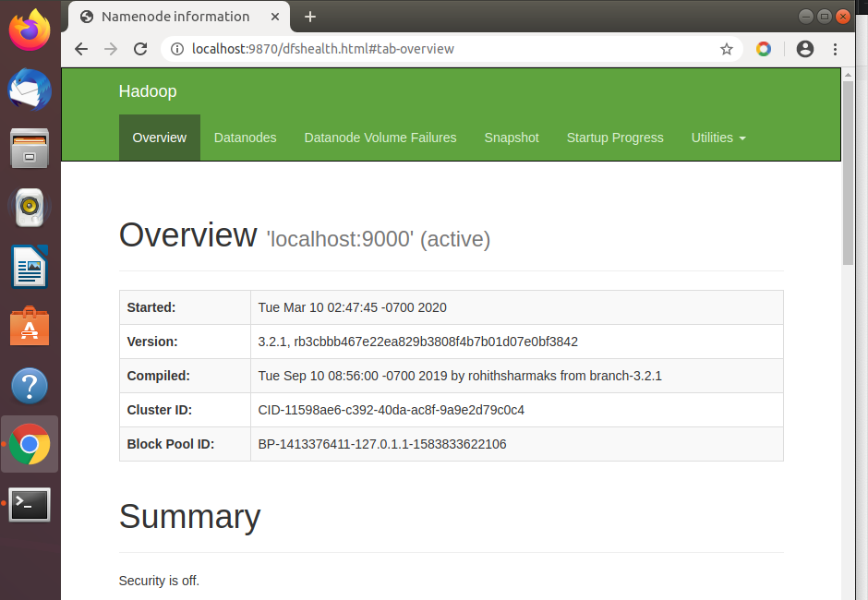Click the Started time value
868x600 pixels.
click(x=352, y=307)
